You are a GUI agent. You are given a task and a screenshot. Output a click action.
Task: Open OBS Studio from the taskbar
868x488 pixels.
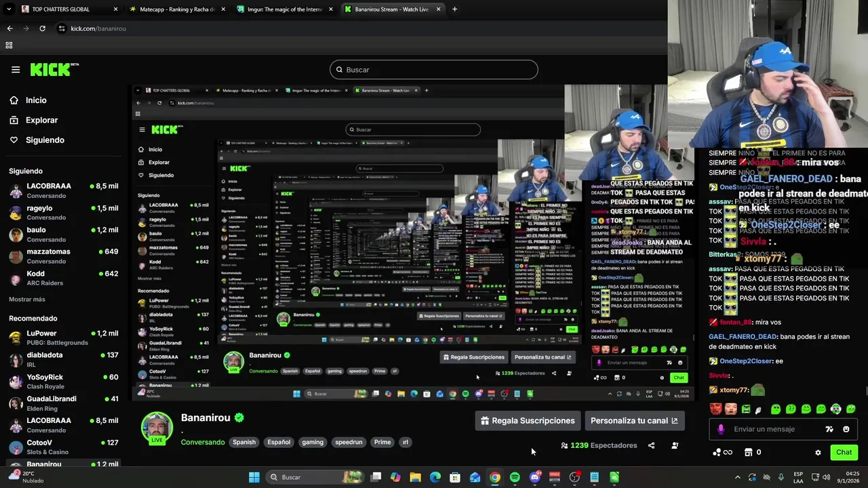tap(574, 477)
